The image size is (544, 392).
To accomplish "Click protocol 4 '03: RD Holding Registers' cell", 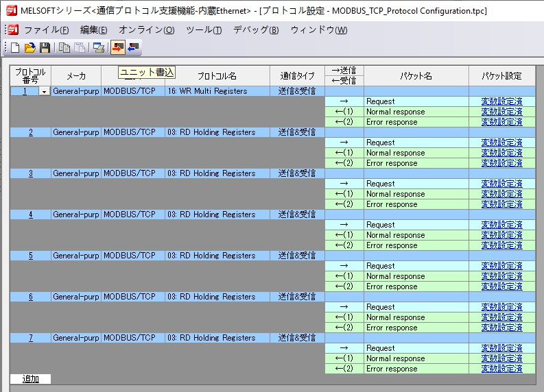I will coord(217,215).
